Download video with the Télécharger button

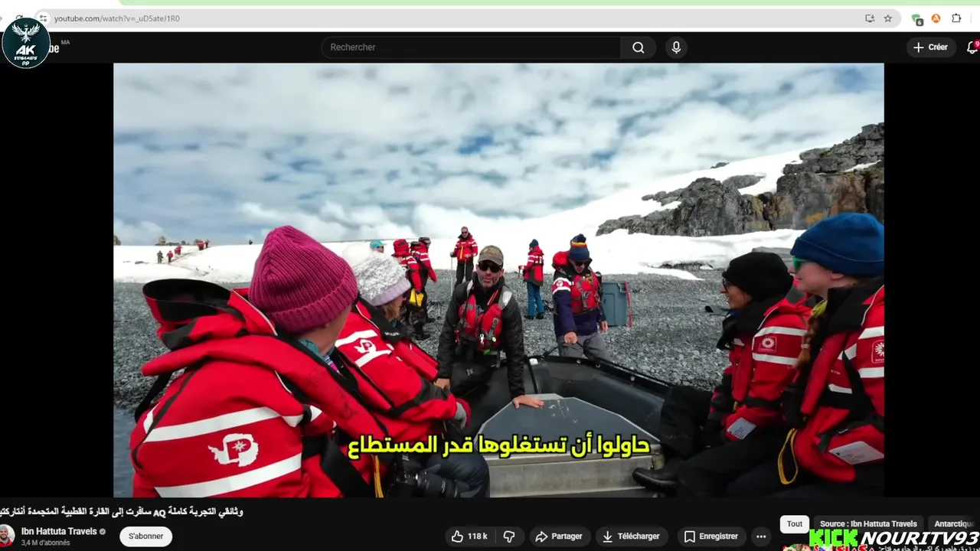632,536
